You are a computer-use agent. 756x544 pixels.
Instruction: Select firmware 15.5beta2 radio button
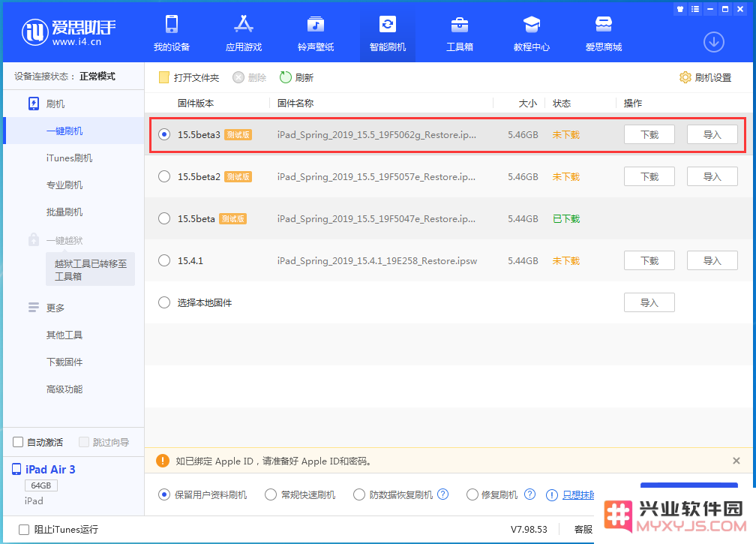[164, 176]
